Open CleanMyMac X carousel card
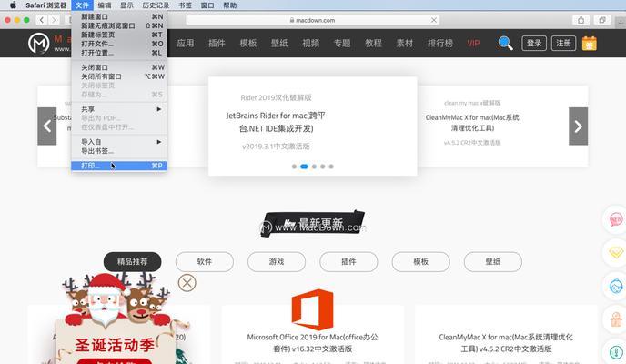The width and height of the screenshot is (626, 364). [x=502, y=126]
